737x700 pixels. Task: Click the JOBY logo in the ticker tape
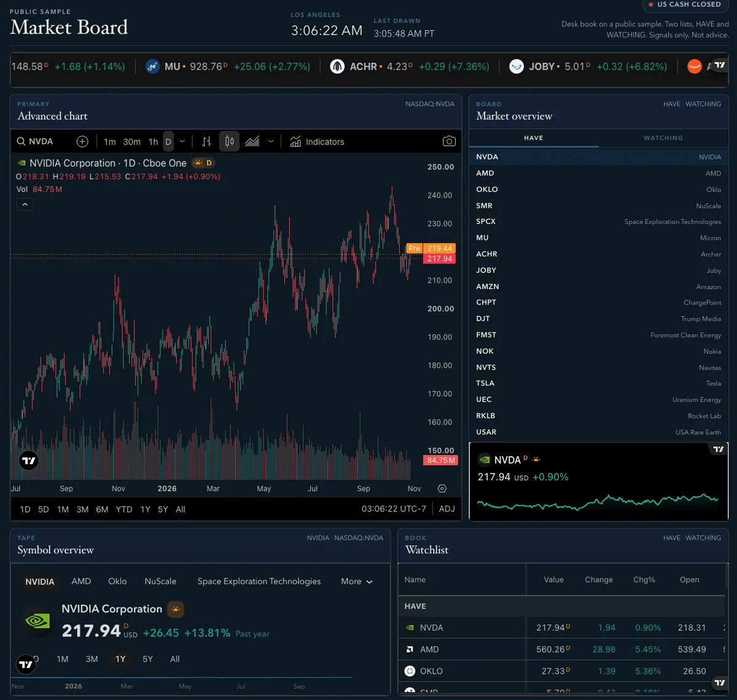tap(517, 66)
